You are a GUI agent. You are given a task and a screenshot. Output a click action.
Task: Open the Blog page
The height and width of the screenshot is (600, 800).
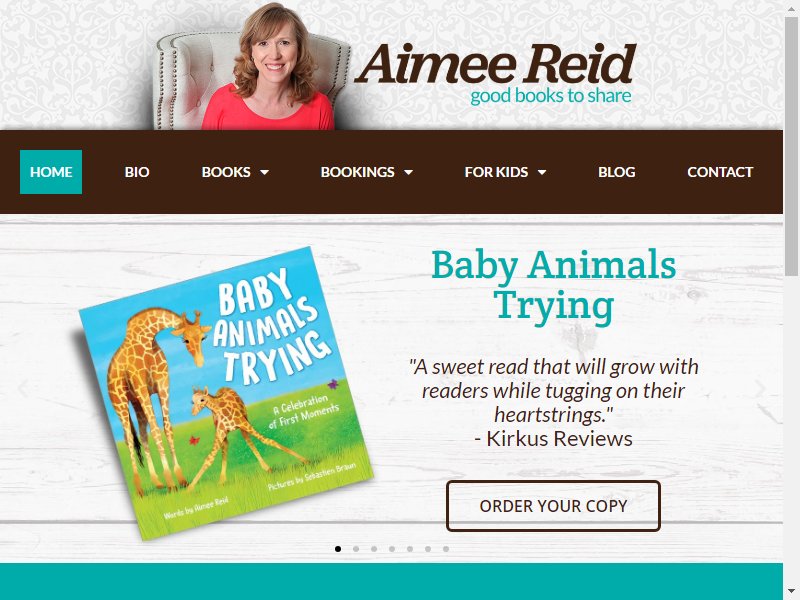(x=616, y=172)
